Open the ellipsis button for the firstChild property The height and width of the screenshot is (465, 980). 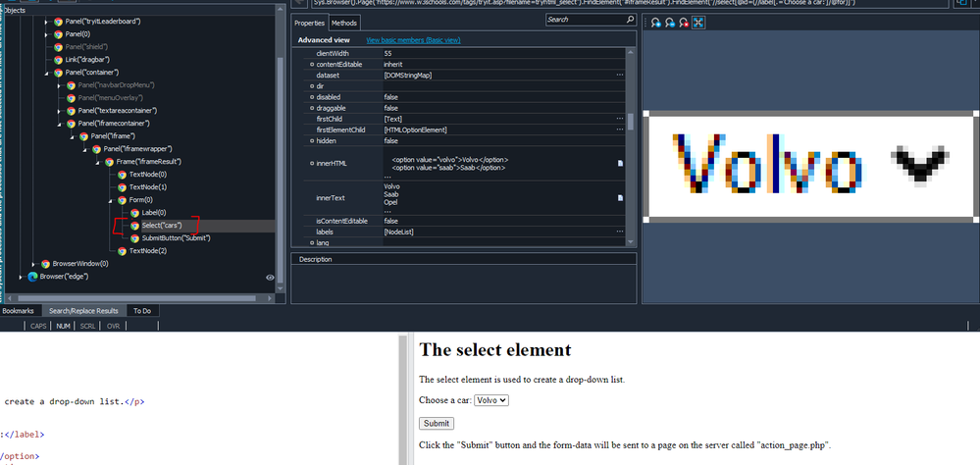click(619, 119)
